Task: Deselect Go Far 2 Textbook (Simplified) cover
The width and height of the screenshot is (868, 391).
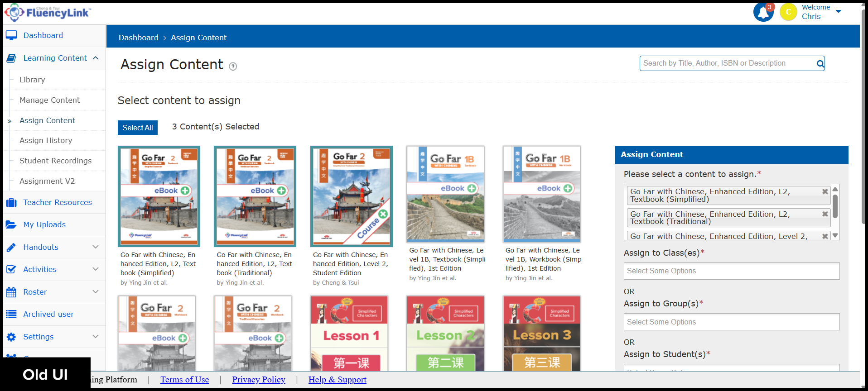Action: tap(159, 196)
